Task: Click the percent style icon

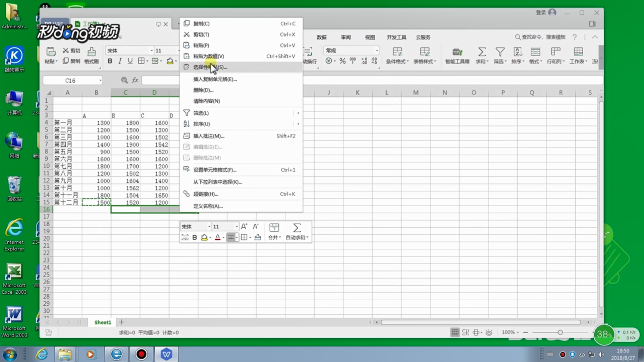Action: click(x=342, y=61)
